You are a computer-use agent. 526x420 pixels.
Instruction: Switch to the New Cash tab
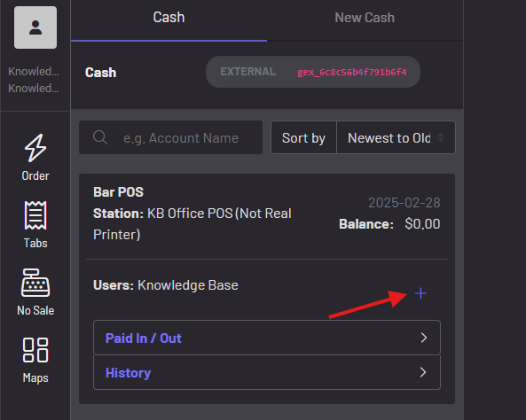coord(365,18)
